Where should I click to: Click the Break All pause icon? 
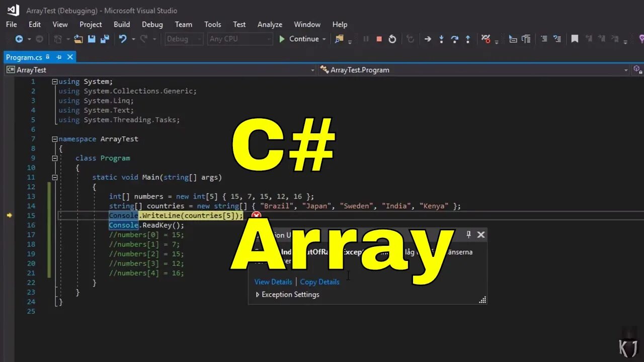(x=366, y=39)
